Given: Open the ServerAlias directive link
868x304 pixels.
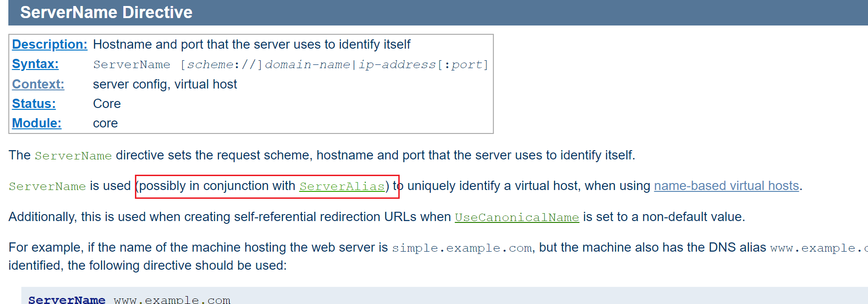Looking at the screenshot, I should tap(342, 186).
